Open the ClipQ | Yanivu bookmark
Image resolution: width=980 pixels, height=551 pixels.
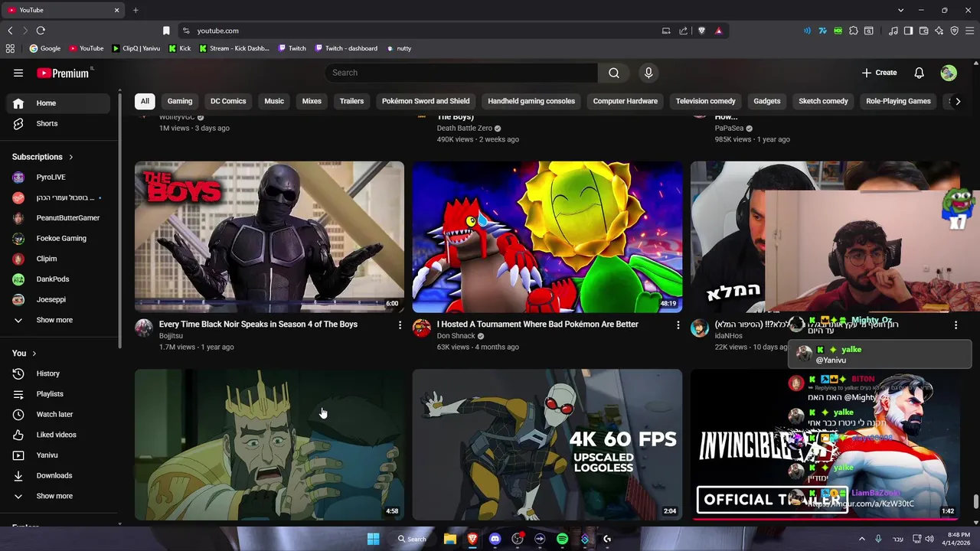click(136, 48)
